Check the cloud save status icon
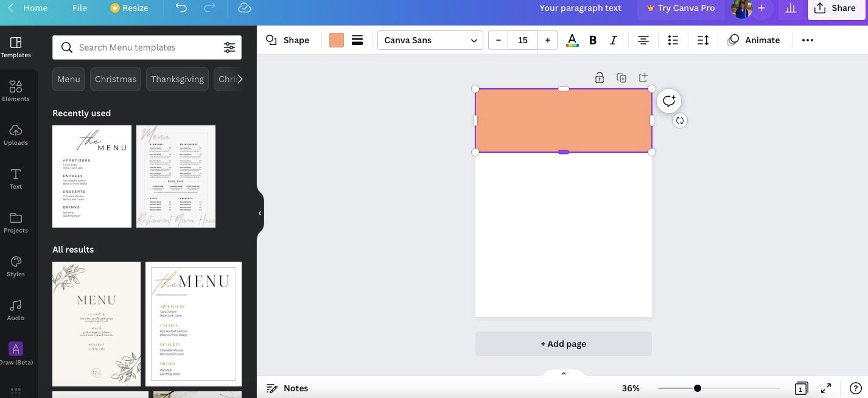The image size is (868, 398). click(244, 8)
